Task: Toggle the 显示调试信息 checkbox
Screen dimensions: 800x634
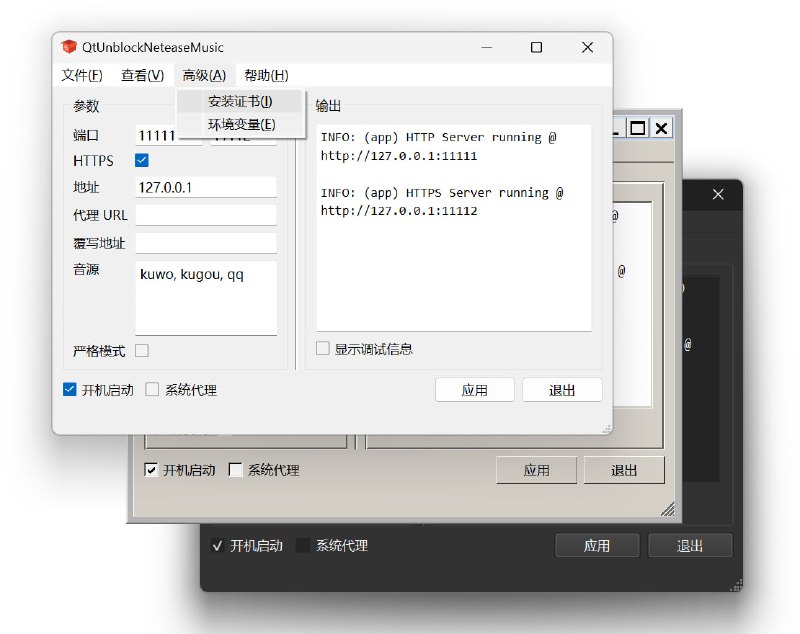Action: tap(322, 348)
